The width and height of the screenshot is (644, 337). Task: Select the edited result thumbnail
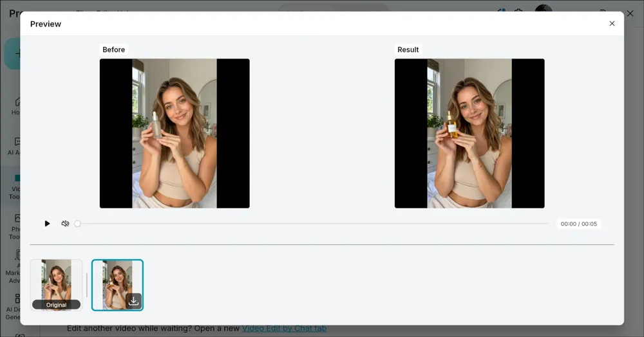pos(117,285)
